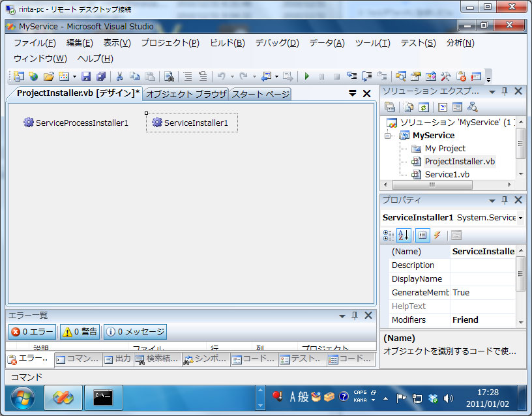Start debugging with green play icon
532x416 pixels.
[x=307, y=76]
